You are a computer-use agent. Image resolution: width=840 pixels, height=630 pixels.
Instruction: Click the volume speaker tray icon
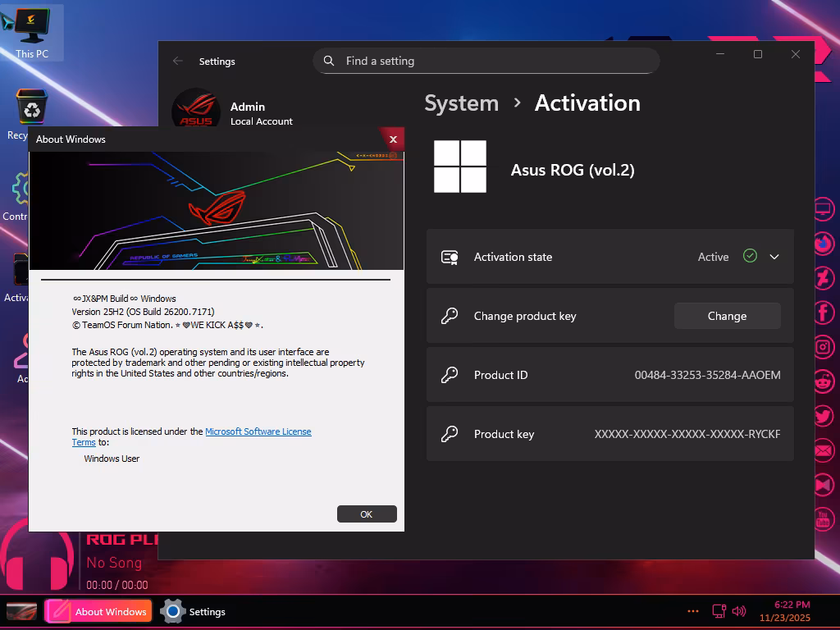[x=738, y=611]
